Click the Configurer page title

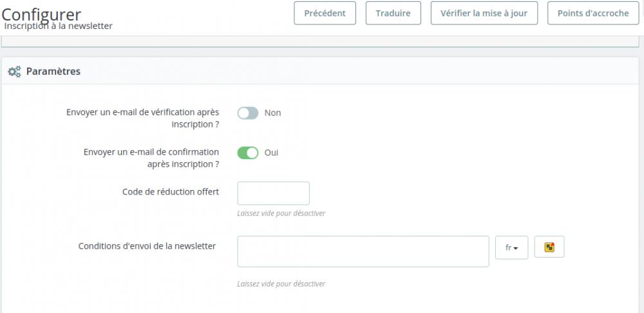pyautogui.click(x=41, y=13)
